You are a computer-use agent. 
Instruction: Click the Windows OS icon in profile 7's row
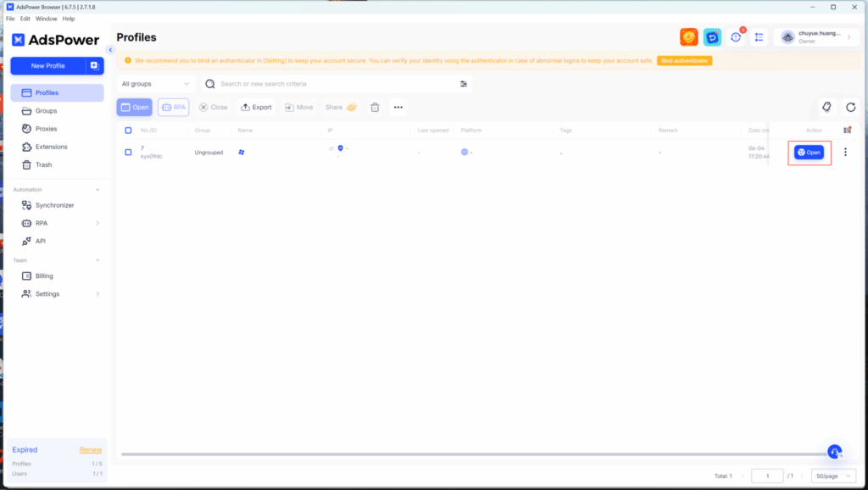tap(242, 153)
